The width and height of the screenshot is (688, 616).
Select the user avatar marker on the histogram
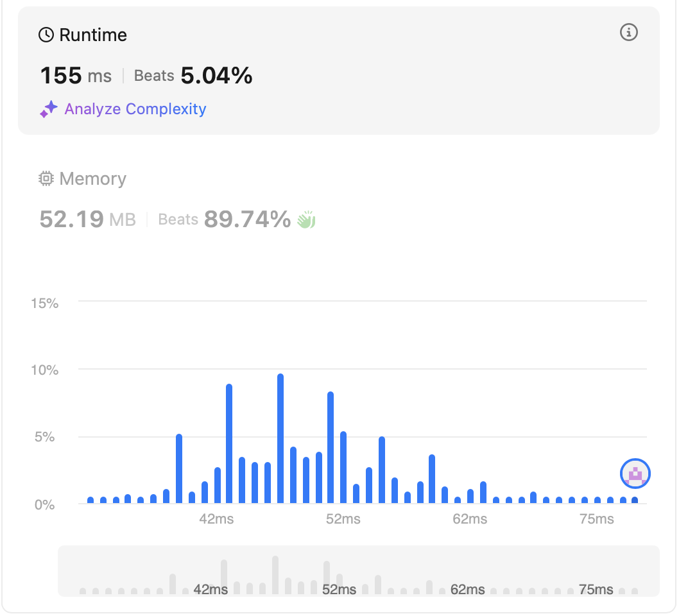[635, 474]
